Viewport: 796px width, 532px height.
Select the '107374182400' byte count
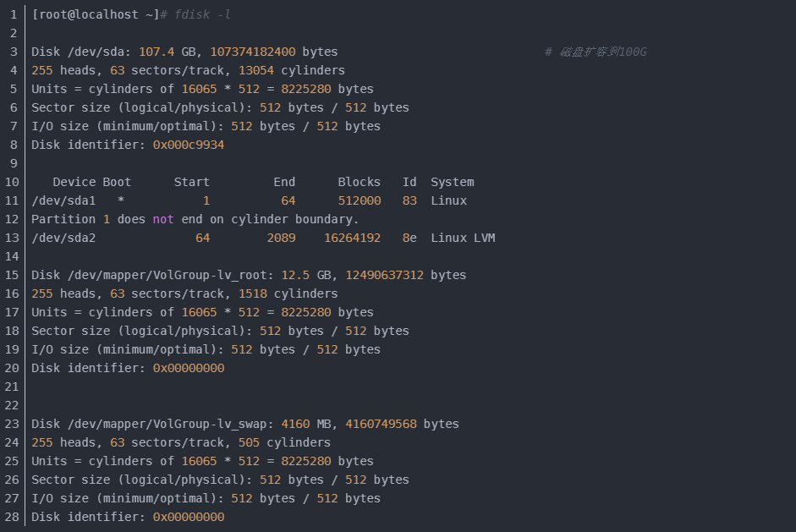point(253,52)
